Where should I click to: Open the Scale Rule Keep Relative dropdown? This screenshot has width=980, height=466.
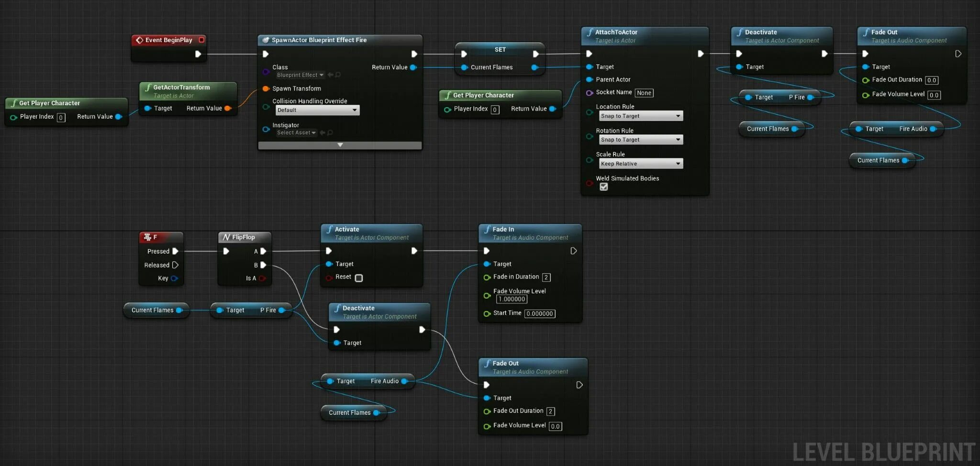click(x=640, y=163)
